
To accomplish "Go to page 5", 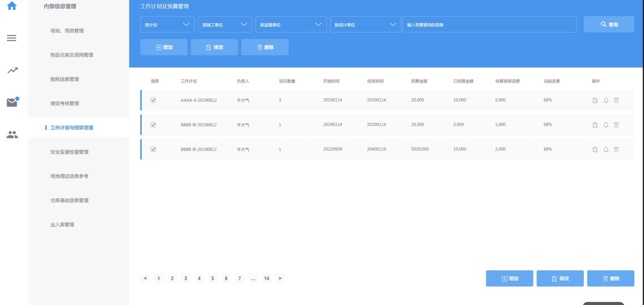I will click(x=213, y=278).
